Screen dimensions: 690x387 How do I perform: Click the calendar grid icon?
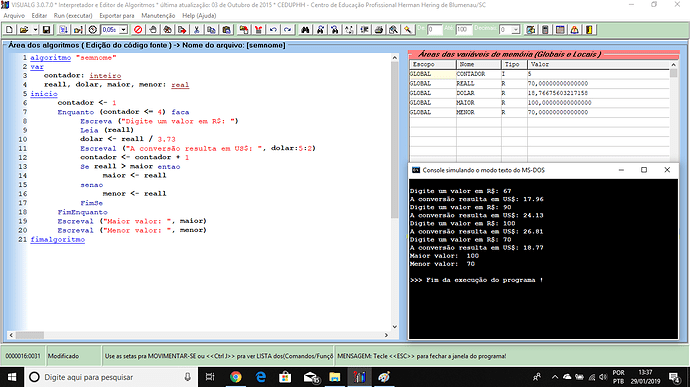coord(560,29)
